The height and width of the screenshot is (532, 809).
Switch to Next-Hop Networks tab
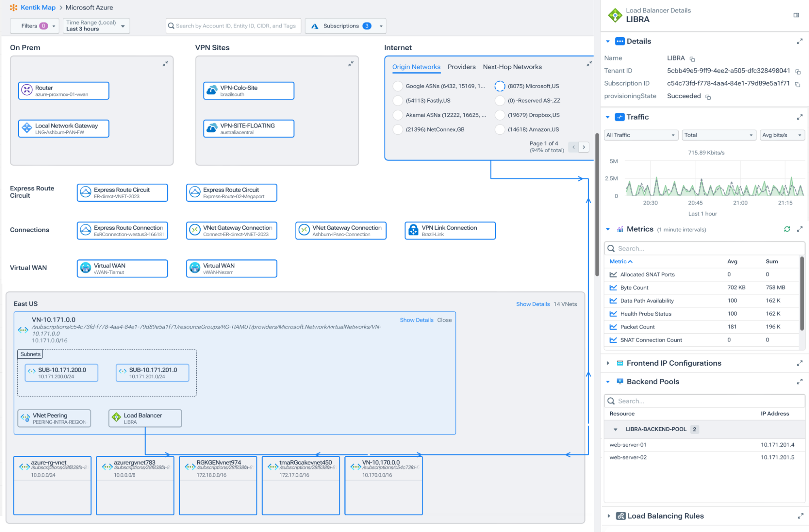click(512, 67)
